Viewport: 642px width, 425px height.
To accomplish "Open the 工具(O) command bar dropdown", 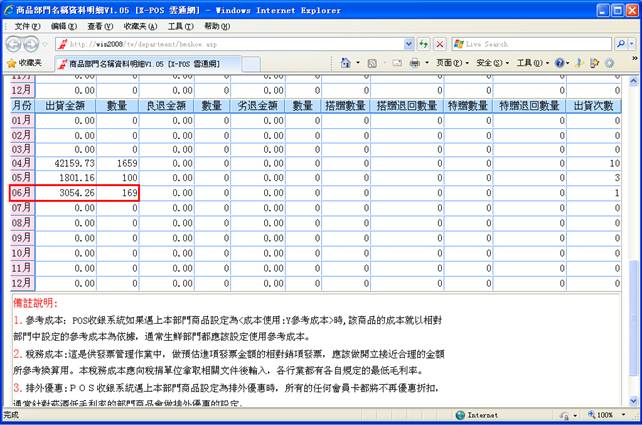I will tap(531, 63).
